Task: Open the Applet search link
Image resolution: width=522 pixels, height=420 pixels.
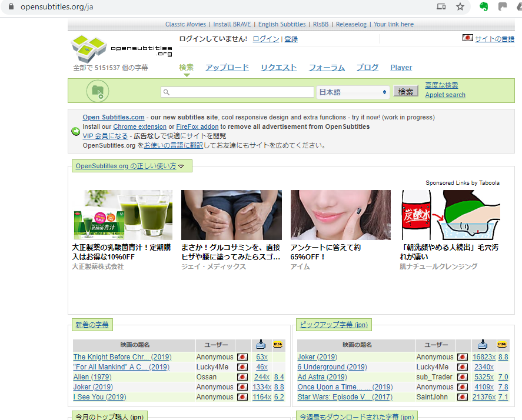Action: [445, 95]
